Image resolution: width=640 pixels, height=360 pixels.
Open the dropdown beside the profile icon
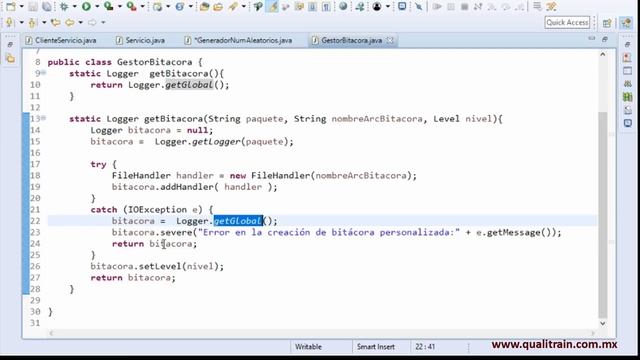[x=388, y=7]
